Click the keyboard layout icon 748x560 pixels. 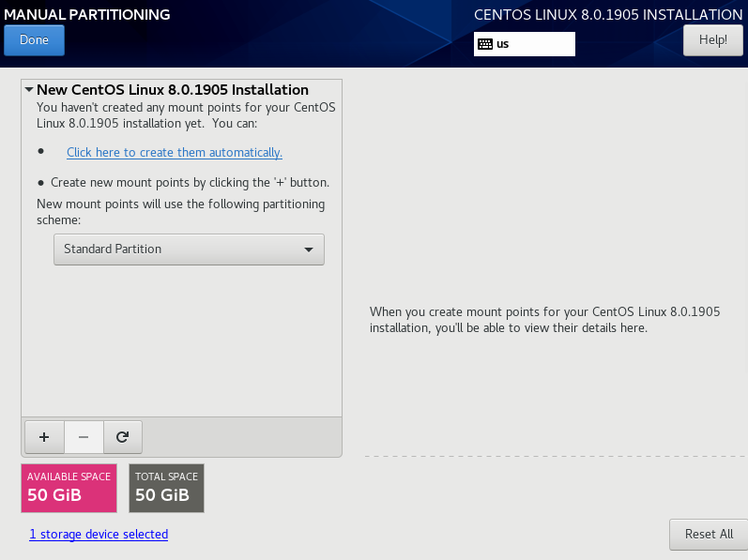pos(484,44)
